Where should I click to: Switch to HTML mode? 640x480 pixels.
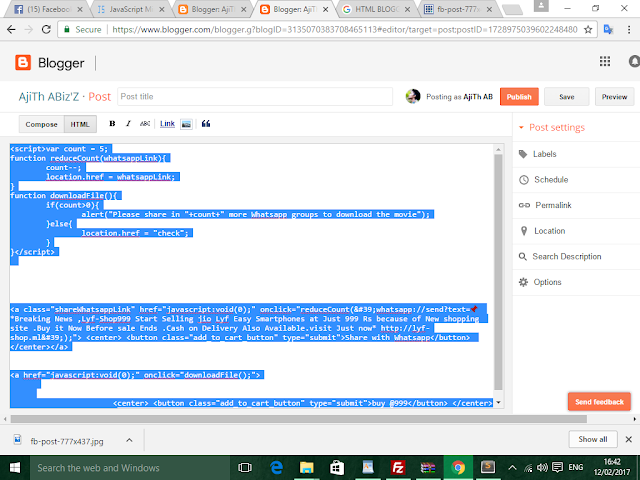coord(80,124)
